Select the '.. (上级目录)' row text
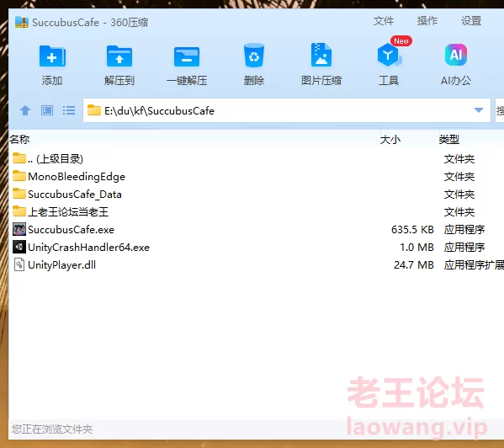The image size is (504, 448). coord(56,159)
